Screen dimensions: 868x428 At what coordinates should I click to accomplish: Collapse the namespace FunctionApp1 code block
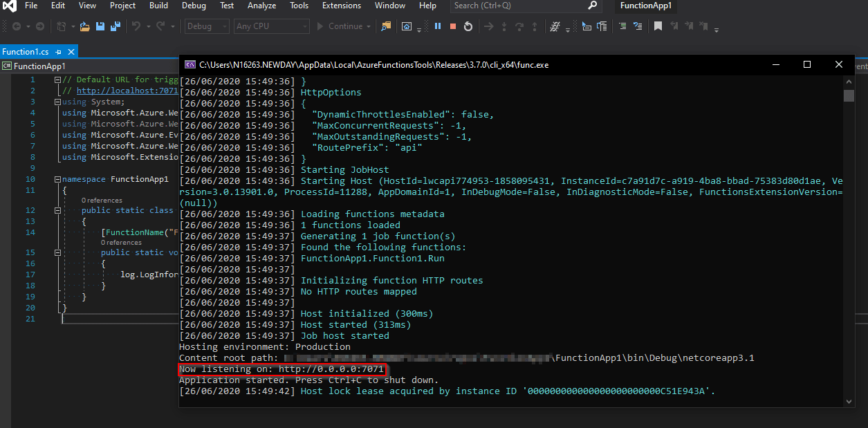57,179
